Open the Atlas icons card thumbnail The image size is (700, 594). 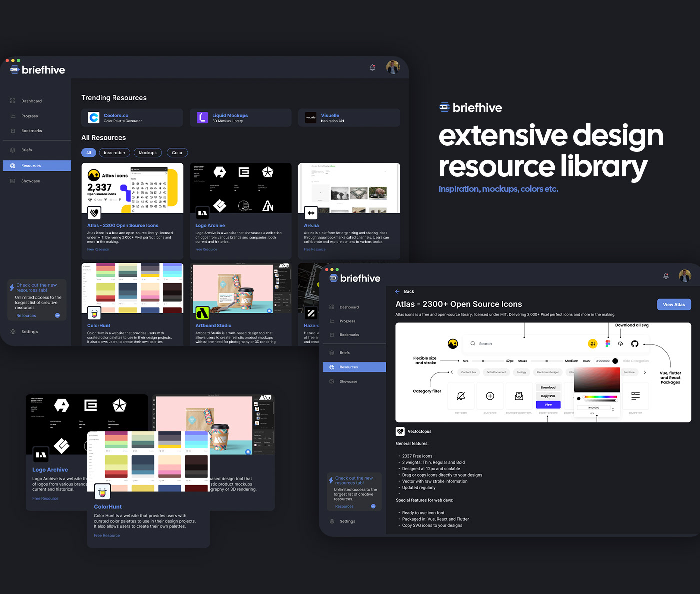[x=132, y=188]
